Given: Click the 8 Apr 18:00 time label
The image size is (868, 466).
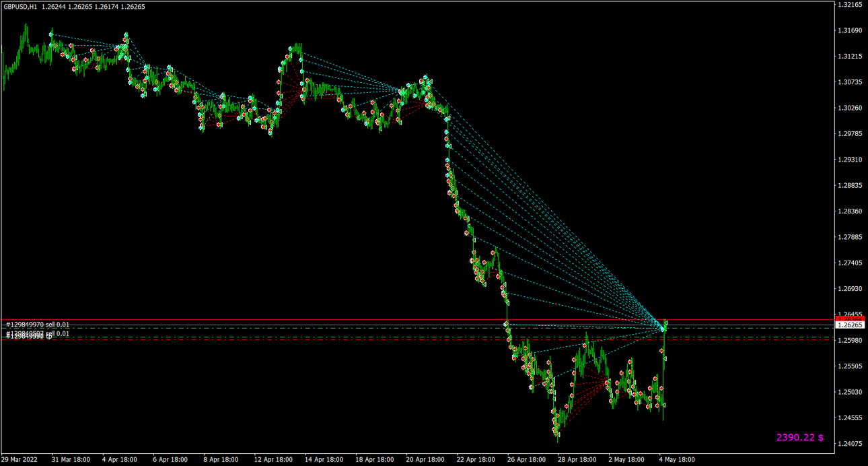Looking at the screenshot, I should 221,460.
